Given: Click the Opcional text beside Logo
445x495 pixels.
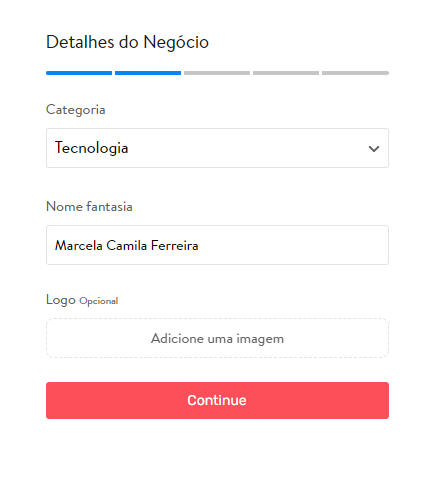Looking at the screenshot, I should pyautogui.click(x=99, y=301).
